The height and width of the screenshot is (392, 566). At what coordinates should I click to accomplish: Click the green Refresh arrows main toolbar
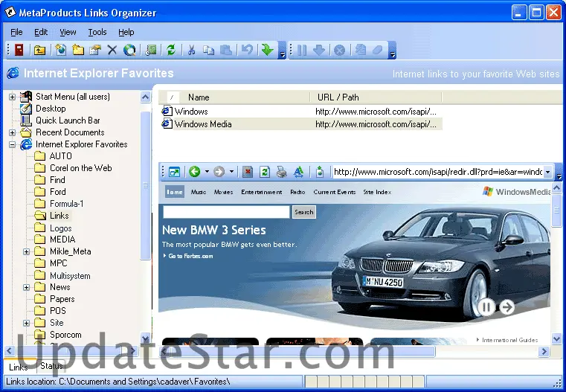coord(171,50)
